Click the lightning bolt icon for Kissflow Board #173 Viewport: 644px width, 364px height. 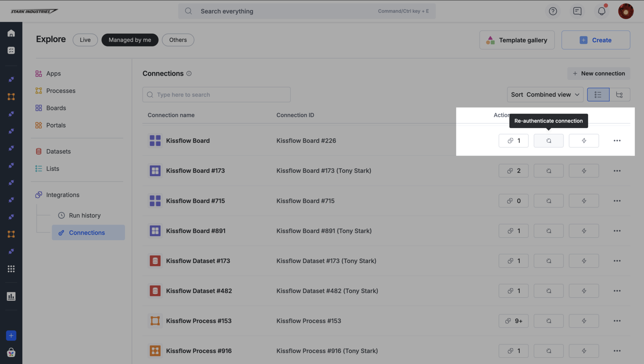(x=584, y=171)
